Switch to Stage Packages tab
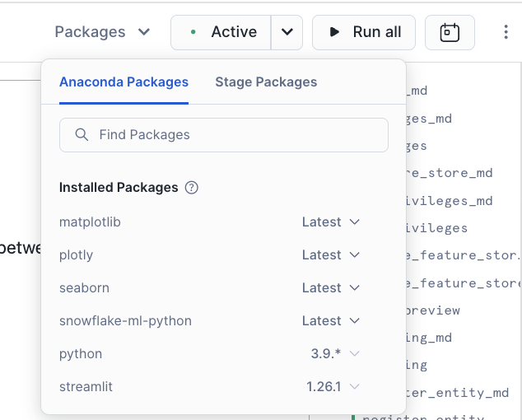Image resolution: width=522 pixels, height=420 pixels. (x=266, y=82)
